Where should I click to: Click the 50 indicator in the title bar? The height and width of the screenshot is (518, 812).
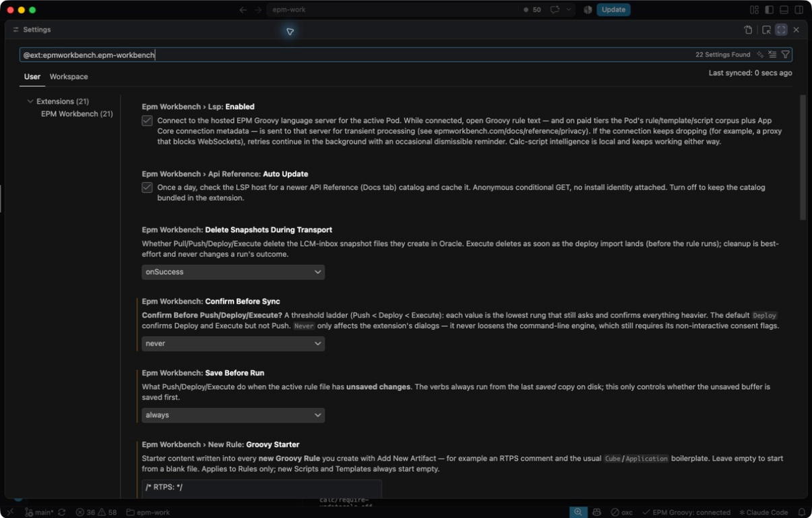click(532, 10)
